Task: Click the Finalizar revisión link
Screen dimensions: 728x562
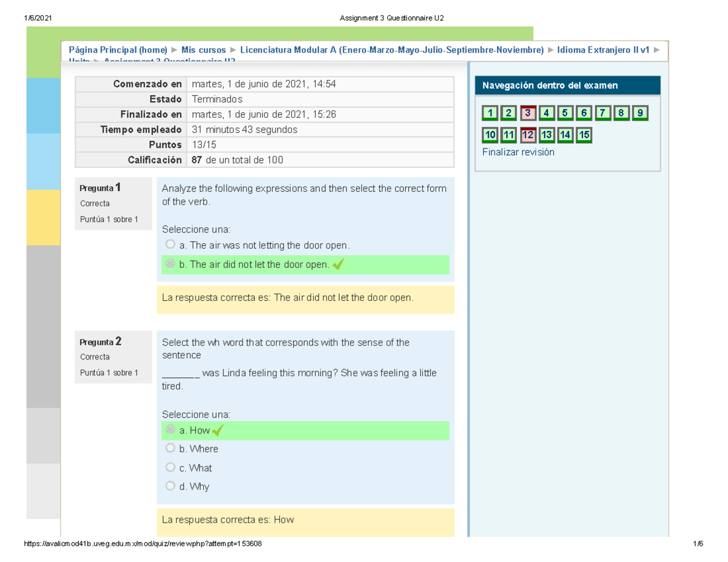Action: (x=518, y=152)
